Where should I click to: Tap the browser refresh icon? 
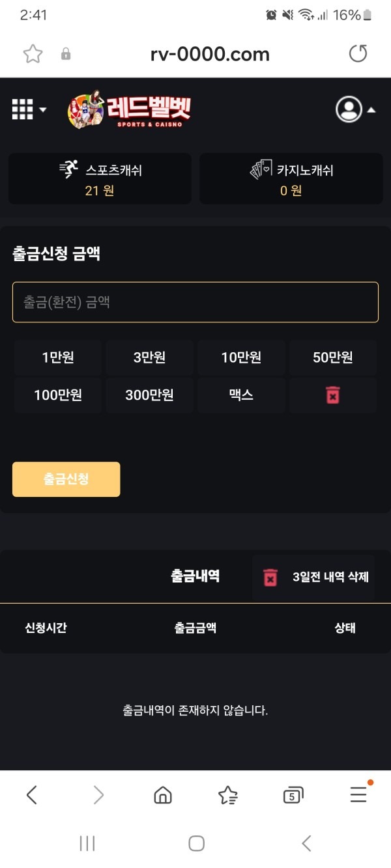click(358, 54)
